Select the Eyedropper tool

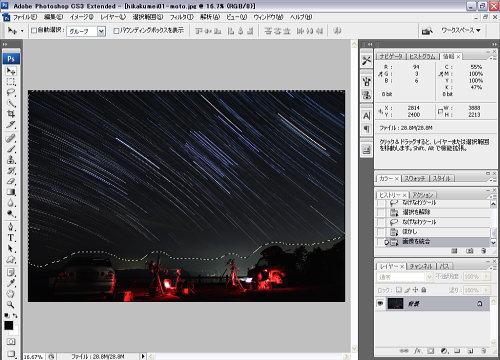tap(11, 283)
